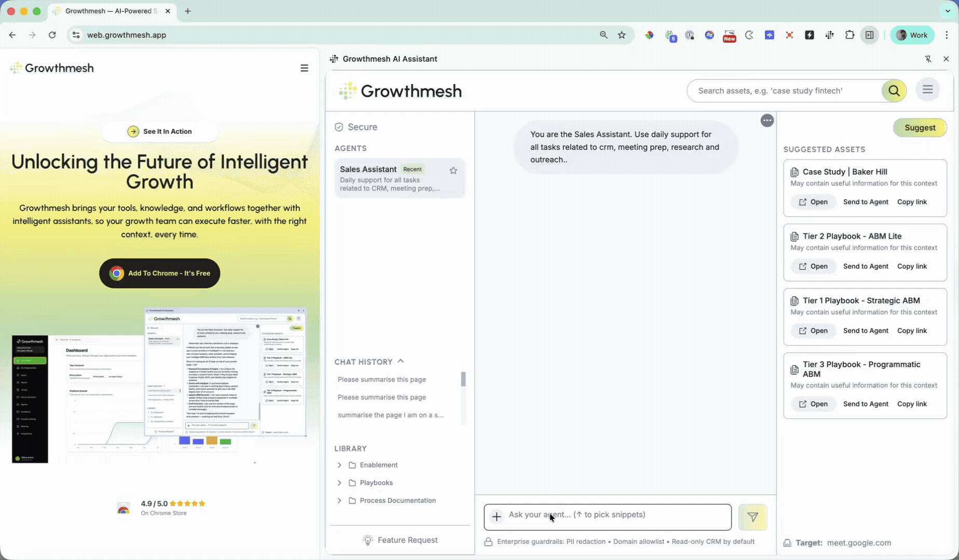Click the Secure shield icon
Viewport: 959px width, 560px height.
point(339,127)
